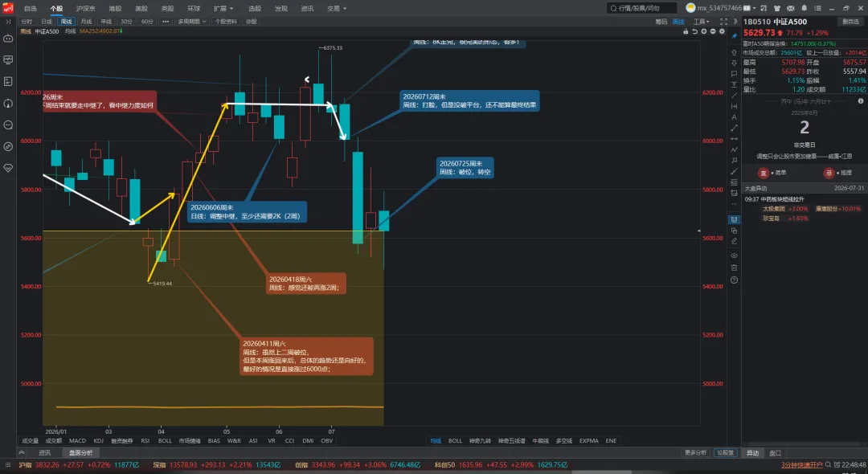Click the 20260725周末 annotation note

(x=465, y=168)
